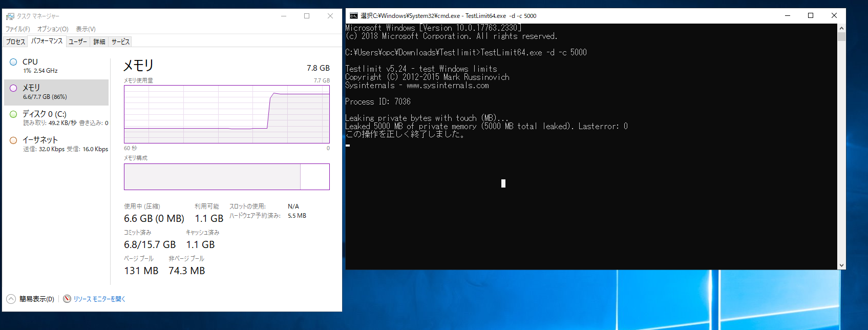Switch to the サービス tab

pos(121,42)
